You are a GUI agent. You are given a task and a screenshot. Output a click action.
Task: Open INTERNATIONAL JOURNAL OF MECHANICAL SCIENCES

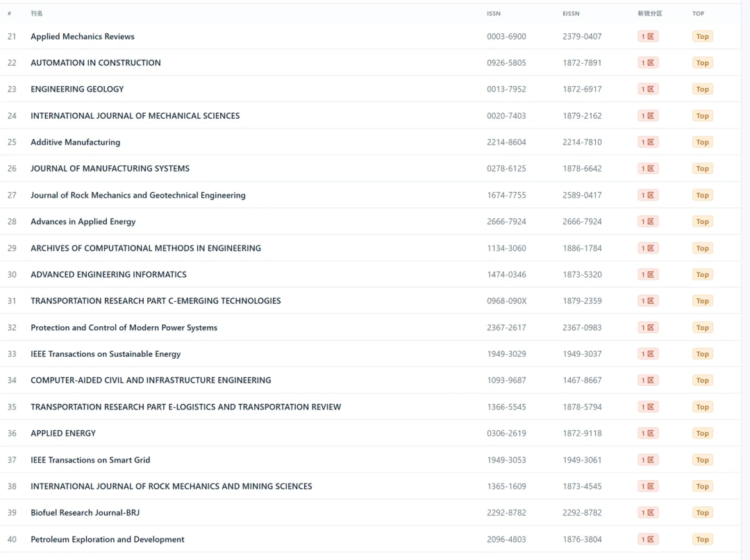coord(135,116)
